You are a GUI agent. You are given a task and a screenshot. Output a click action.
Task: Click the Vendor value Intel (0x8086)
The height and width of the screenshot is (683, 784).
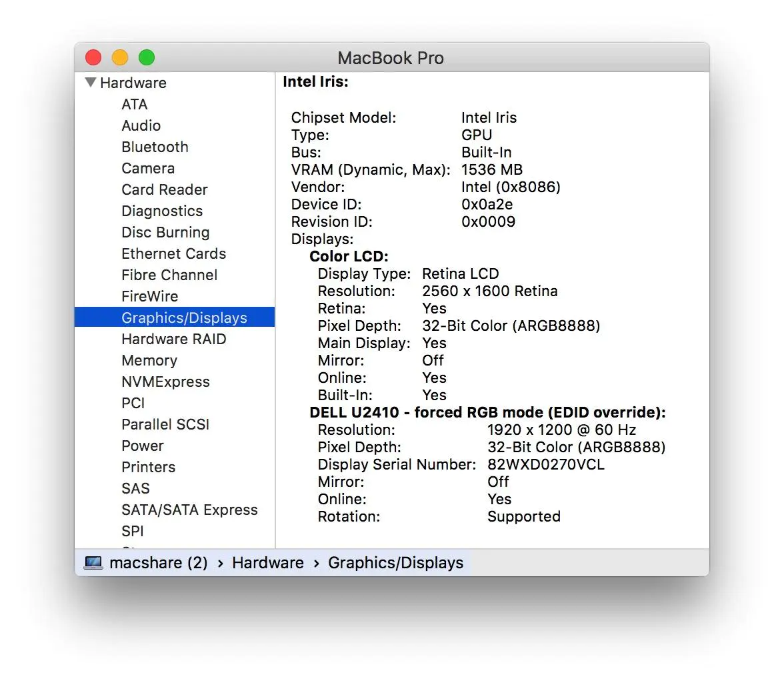511,187
